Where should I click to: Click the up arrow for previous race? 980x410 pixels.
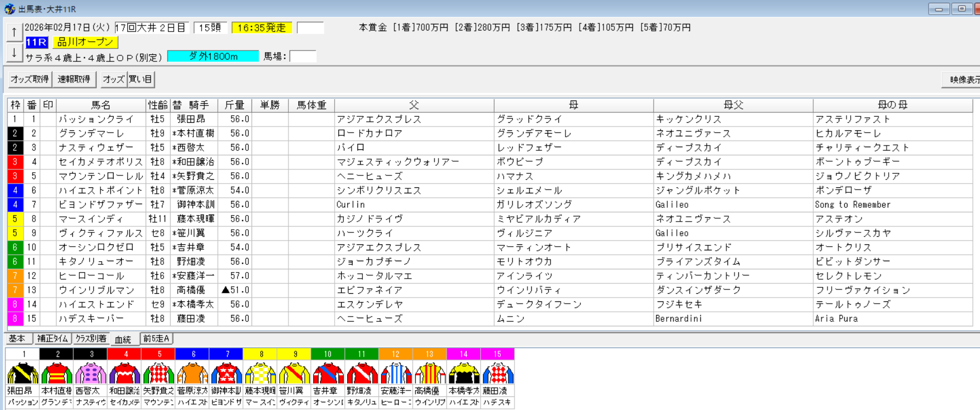pyautogui.click(x=14, y=32)
